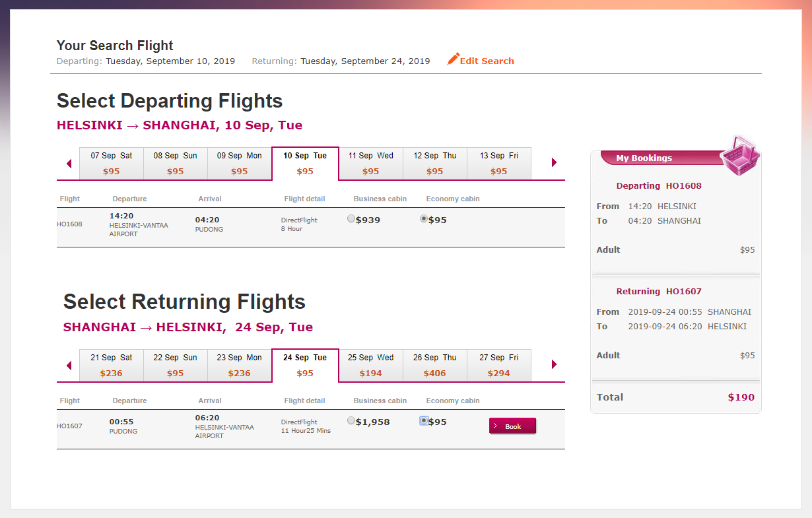Choose 07 Sep Sat departing date tab
This screenshot has width=812, height=518.
tap(112, 164)
